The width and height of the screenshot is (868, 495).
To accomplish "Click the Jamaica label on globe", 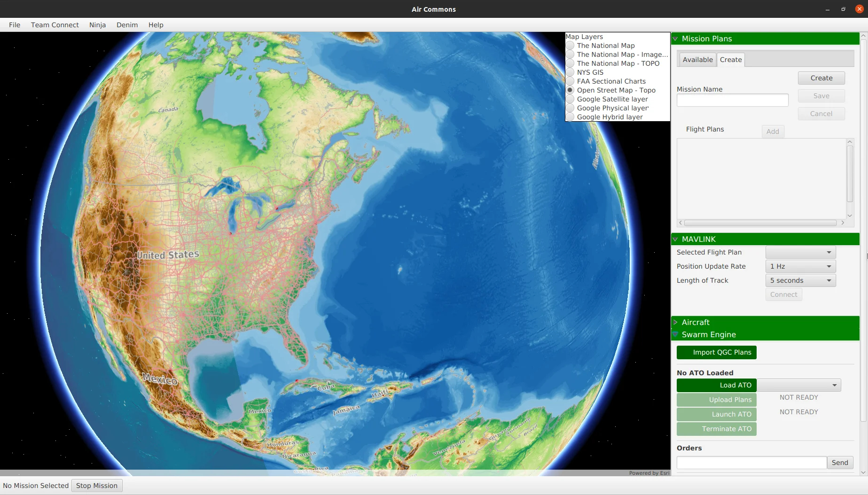I will (x=346, y=410).
